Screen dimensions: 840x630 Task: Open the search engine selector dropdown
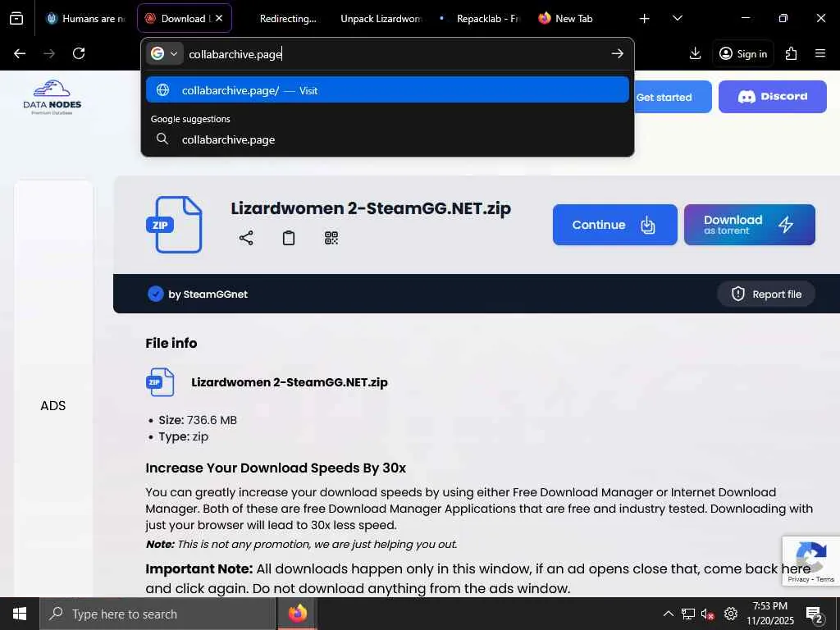pyautogui.click(x=164, y=53)
